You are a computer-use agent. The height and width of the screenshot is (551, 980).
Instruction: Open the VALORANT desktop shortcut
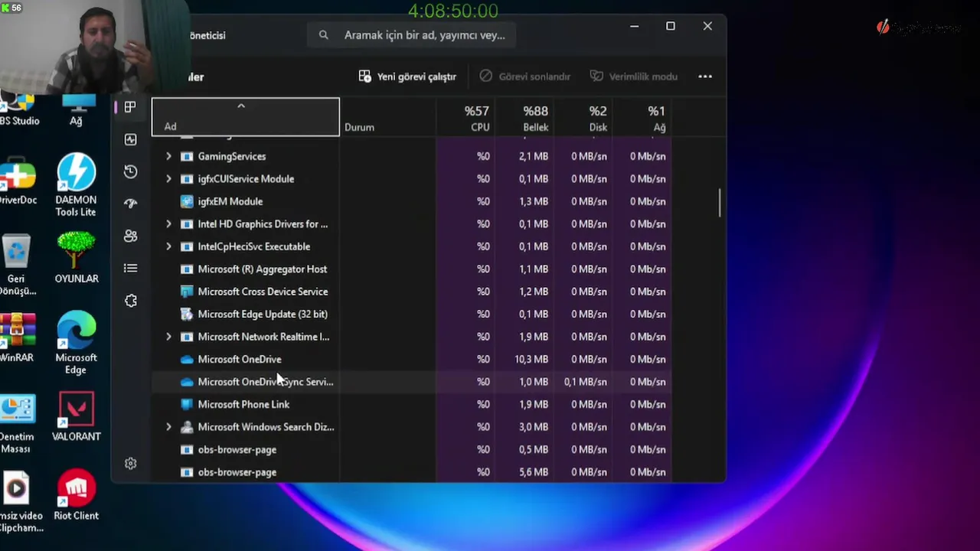click(x=76, y=417)
